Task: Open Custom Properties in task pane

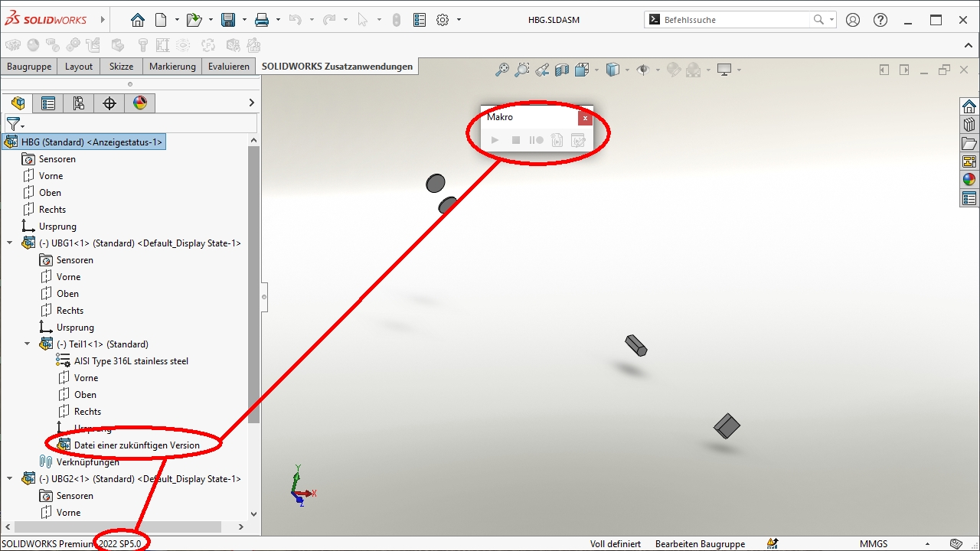Action: coord(969,198)
